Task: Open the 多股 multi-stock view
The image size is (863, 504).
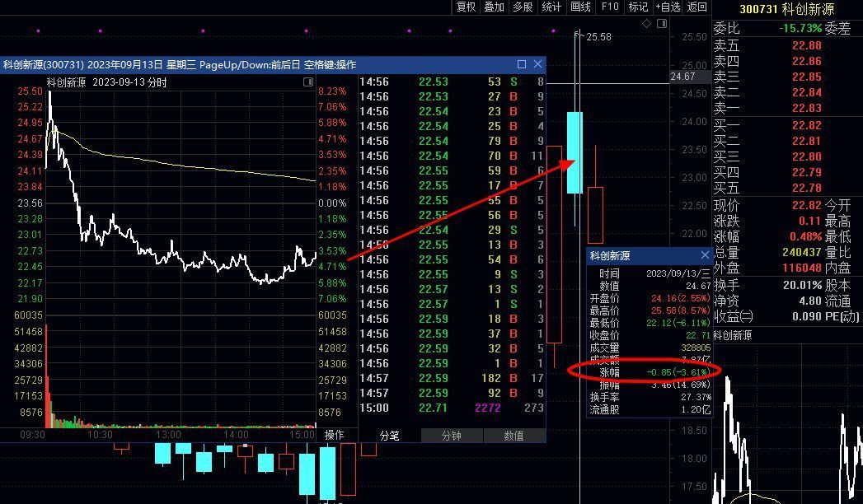Action: tap(523, 7)
